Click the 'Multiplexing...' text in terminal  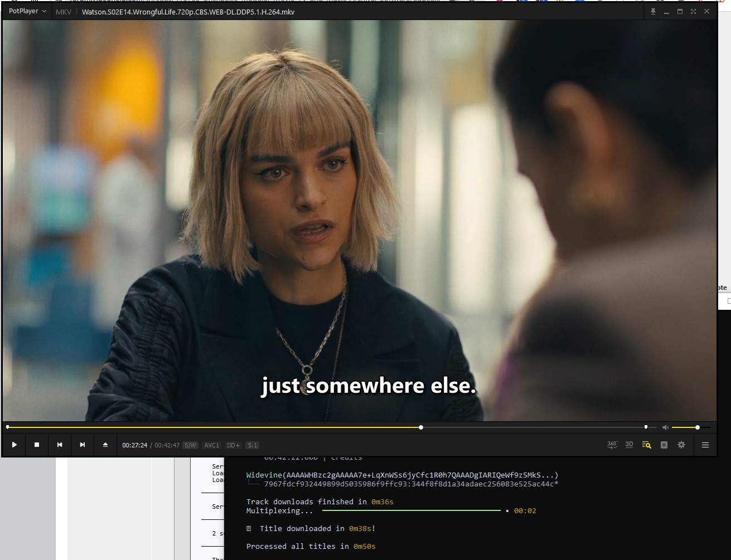tap(279, 511)
